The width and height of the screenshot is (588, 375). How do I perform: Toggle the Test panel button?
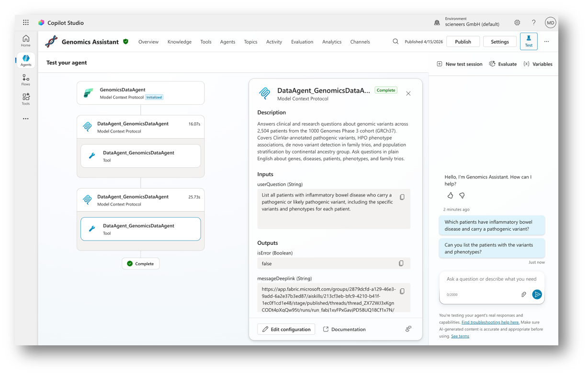(x=529, y=41)
